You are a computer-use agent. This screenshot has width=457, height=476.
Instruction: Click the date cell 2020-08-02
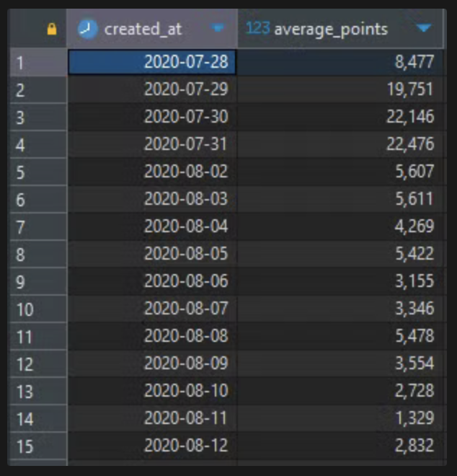152,171
